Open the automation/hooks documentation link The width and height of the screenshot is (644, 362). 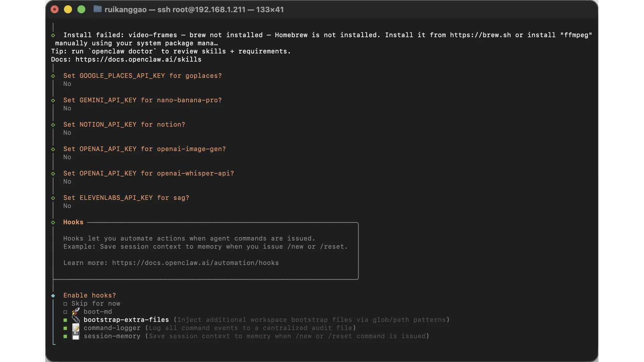pos(195,263)
